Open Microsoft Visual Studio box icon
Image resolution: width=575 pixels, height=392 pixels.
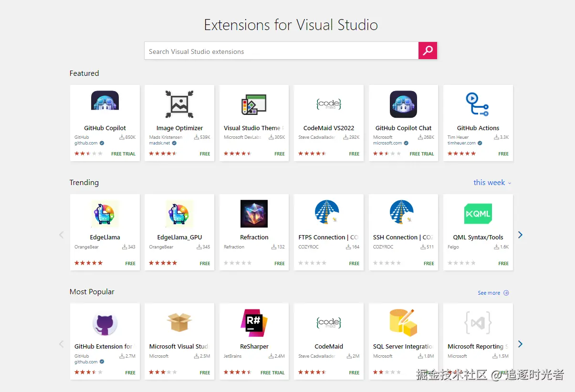tap(179, 323)
